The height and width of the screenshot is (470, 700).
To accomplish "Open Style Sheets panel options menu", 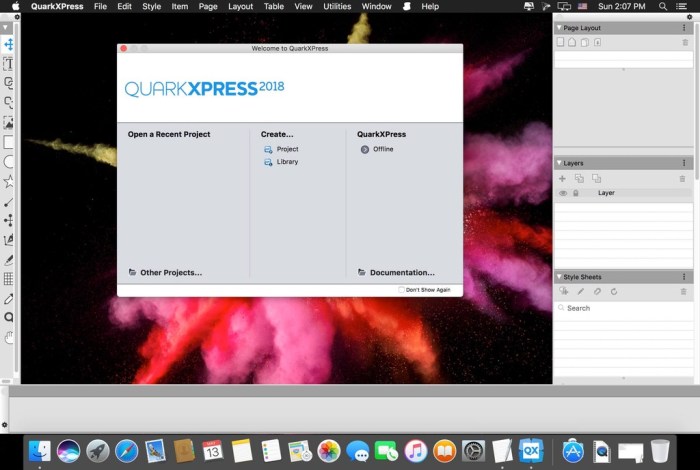I will pyautogui.click(x=684, y=277).
